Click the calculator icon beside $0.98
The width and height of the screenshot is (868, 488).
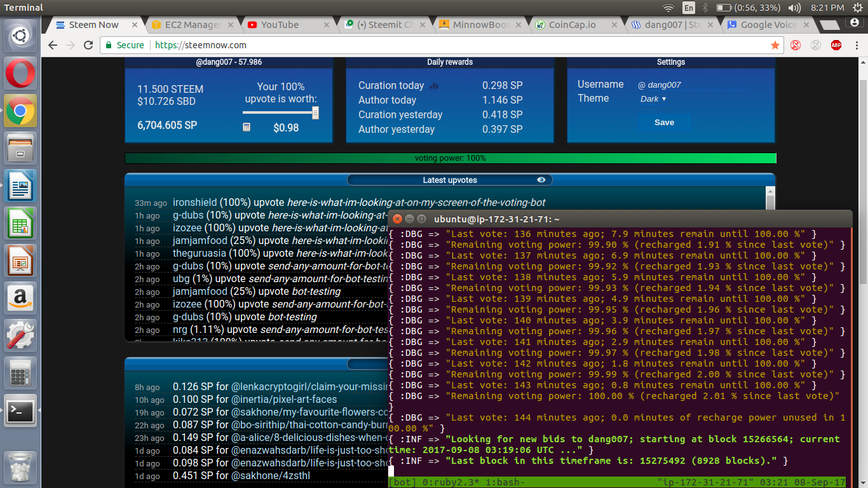pos(247,127)
